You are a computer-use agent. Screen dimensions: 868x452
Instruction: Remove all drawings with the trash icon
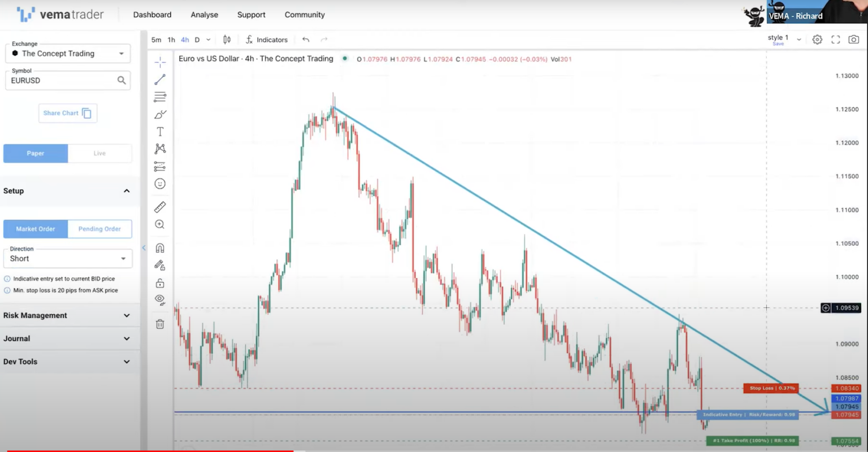click(160, 323)
